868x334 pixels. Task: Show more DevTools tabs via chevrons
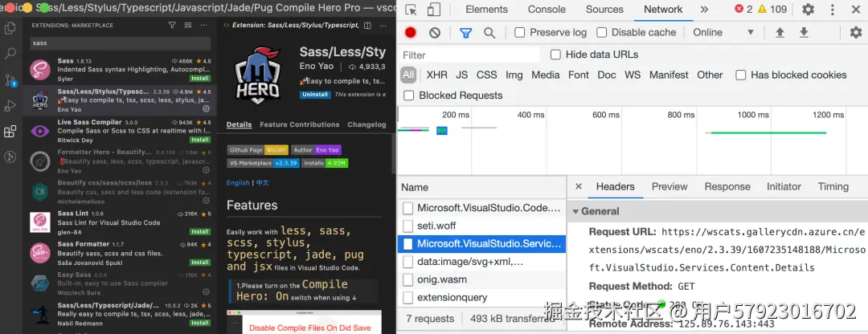tap(704, 10)
